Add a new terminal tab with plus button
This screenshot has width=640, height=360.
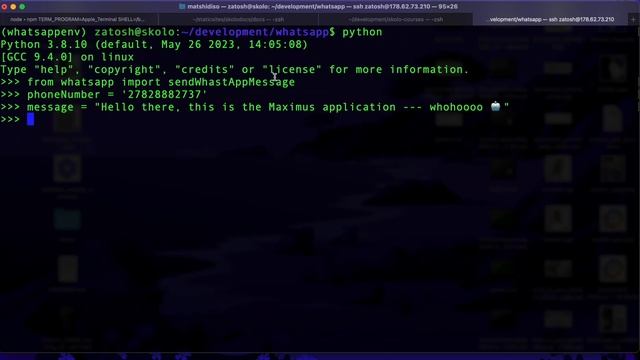click(x=634, y=19)
